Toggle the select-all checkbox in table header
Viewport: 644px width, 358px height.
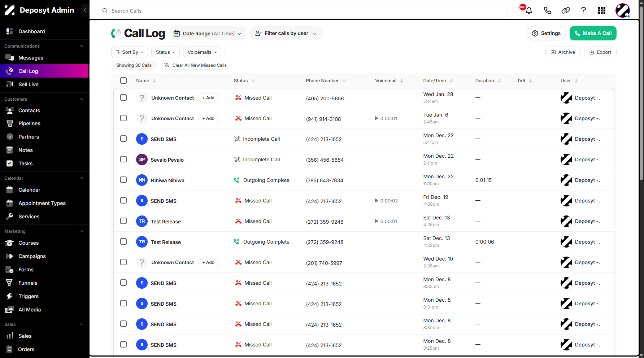coord(123,80)
